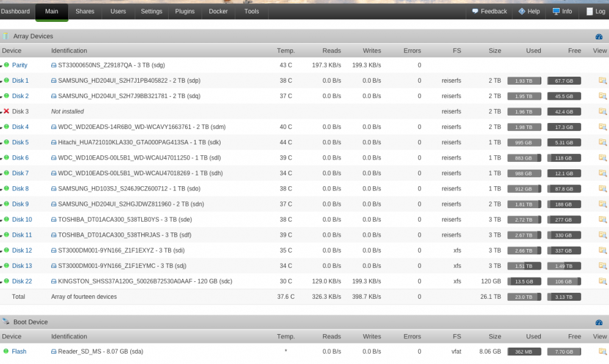Open the view icon for Disk 3

(x=602, y=111)
